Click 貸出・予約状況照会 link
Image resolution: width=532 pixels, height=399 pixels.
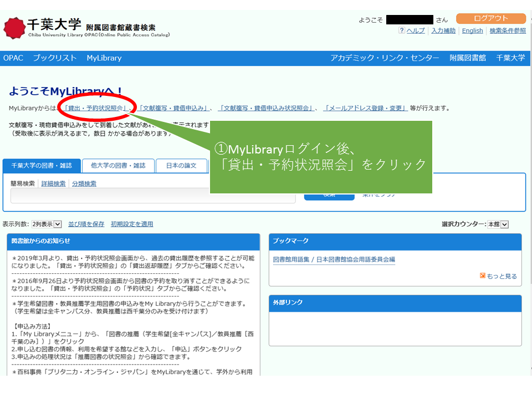click(96, 108)
